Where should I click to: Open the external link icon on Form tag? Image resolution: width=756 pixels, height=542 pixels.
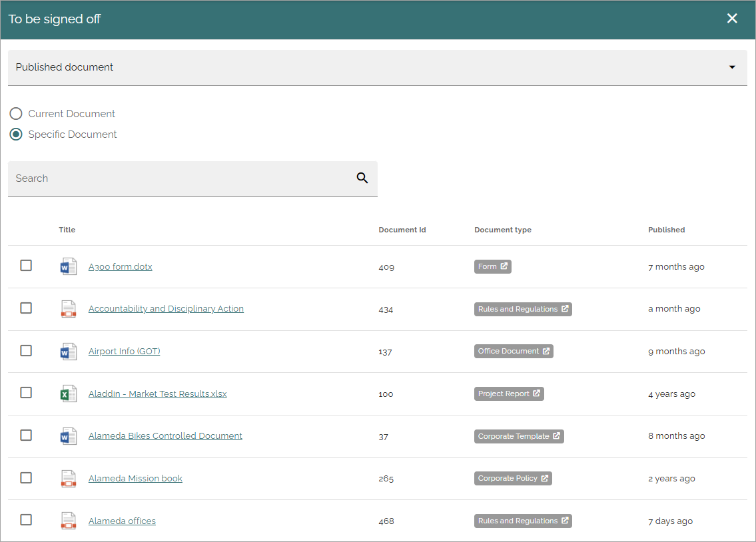tap(504, 266)
